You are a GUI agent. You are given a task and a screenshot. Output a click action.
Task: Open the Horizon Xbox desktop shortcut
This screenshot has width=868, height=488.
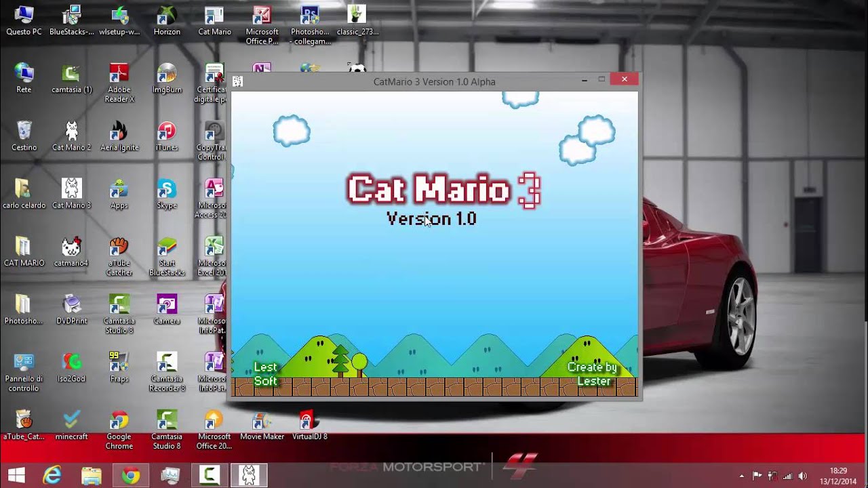pos(167,20)
